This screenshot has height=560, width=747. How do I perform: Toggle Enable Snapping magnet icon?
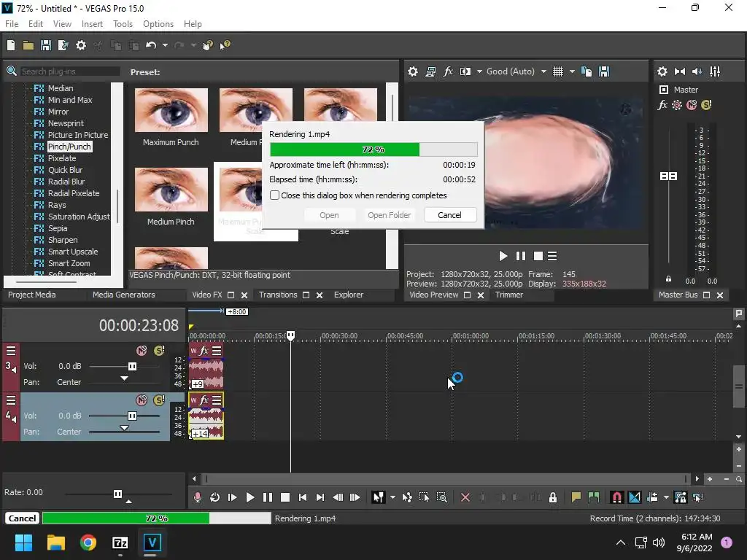coord(616,497)
